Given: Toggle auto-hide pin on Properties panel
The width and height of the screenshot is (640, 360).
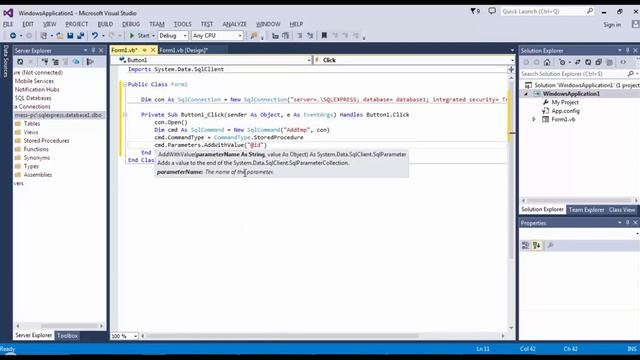Looking at the screenshot, I should pos(628,223).
